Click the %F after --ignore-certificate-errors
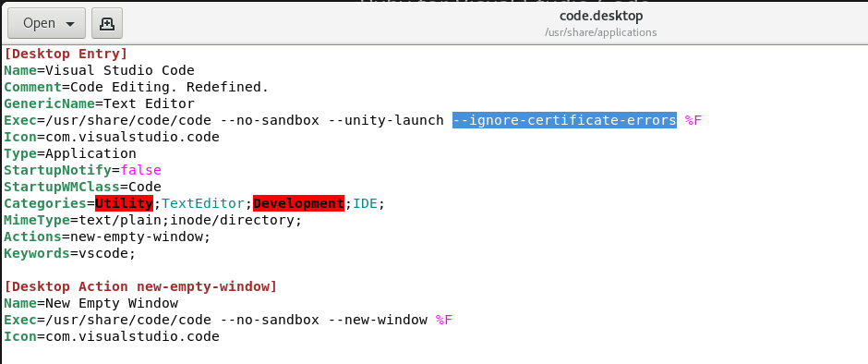Image resolution: width=868 pixels, height=364 pixels. [x=693, y=120]
